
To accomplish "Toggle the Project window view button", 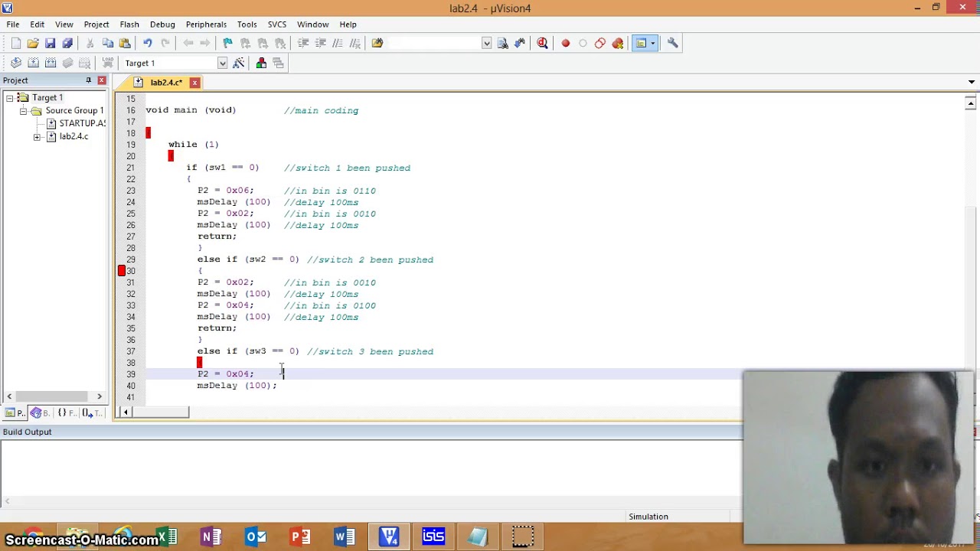I will (642, 44).
